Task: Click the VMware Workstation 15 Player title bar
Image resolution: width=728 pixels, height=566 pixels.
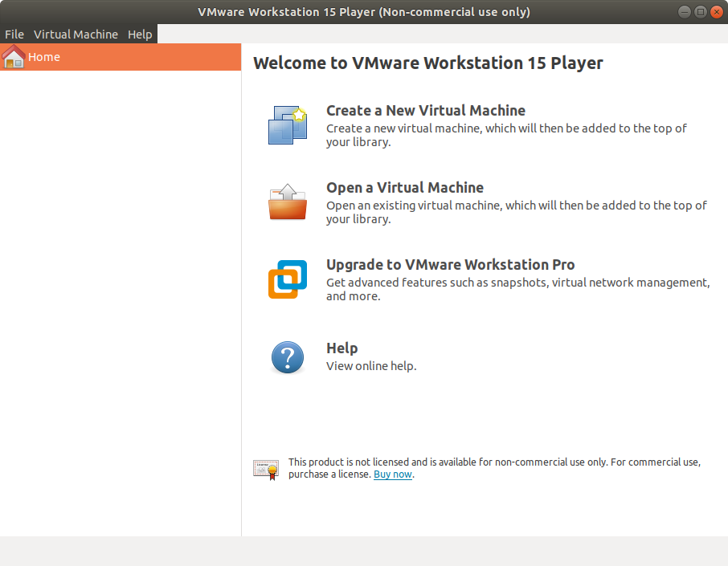Action: [363, 12]
